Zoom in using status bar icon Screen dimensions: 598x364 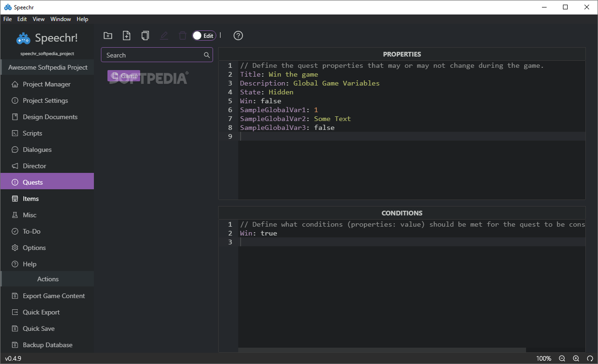point(576,358)
